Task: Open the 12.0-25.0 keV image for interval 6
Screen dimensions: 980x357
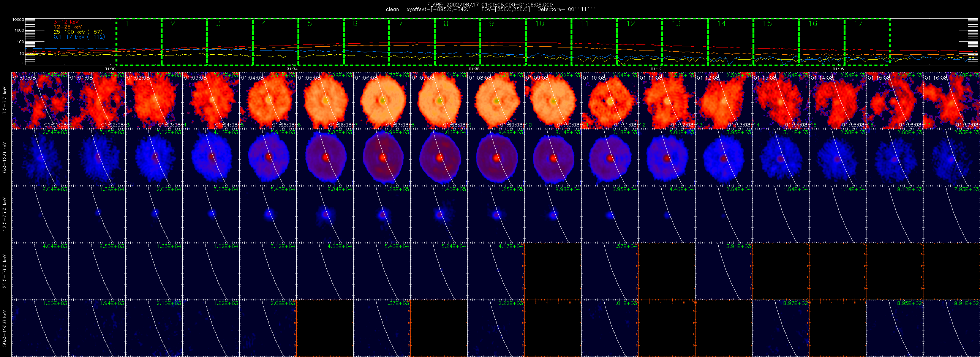Action: (x=325, y=214)
